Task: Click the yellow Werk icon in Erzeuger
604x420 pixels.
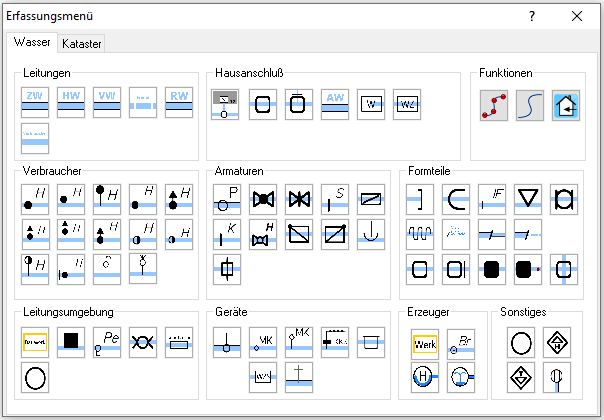Action: pos(425,343)
